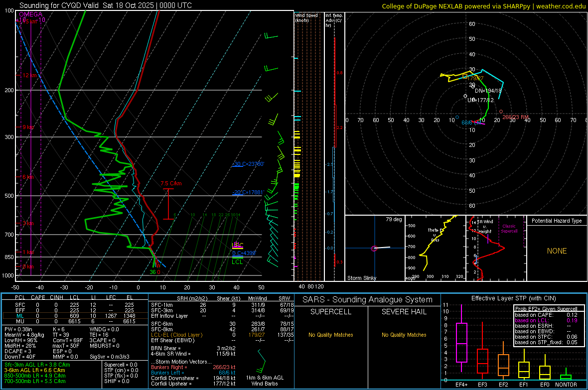This screenshot has height=390, width=588.
Task: Click the '68/6 LM' left-mover label
Action: pyautogui.click(x=471, y=123)
